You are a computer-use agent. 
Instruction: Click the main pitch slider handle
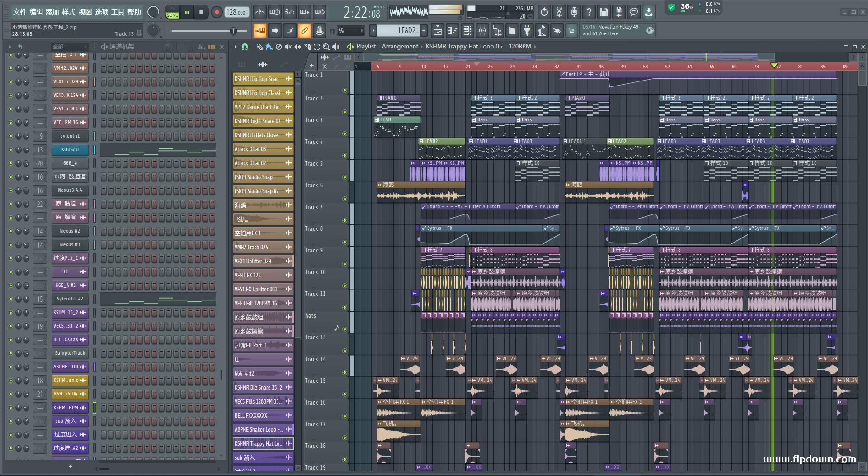tap(233, 31)
